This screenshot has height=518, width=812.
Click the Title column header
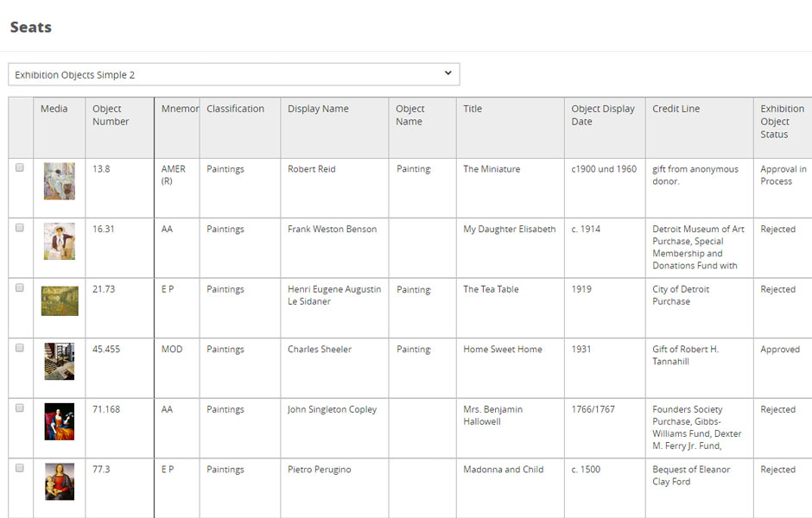point(473,109)
